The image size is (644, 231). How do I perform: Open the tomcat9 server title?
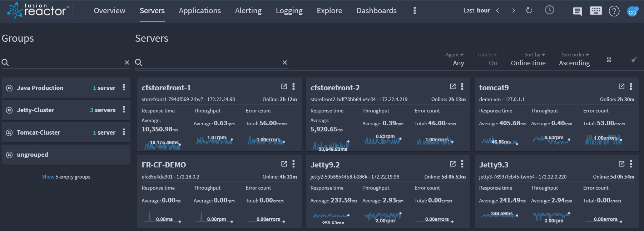click(x=494, y=87)
